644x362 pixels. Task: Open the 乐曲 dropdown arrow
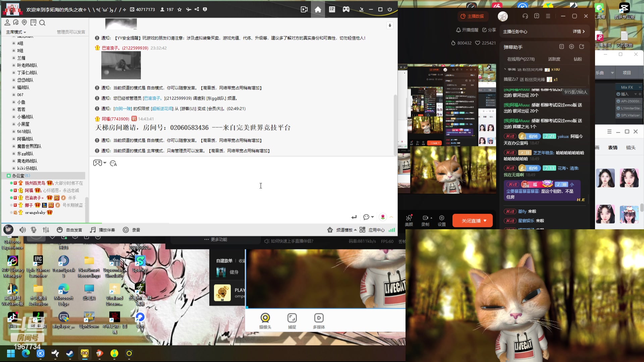click(x=612, y=73)
